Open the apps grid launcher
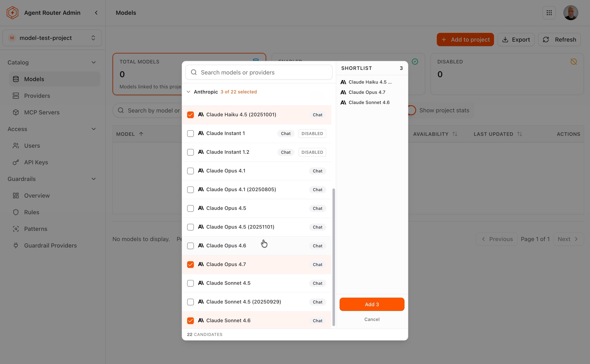 [x=549, y=12]
